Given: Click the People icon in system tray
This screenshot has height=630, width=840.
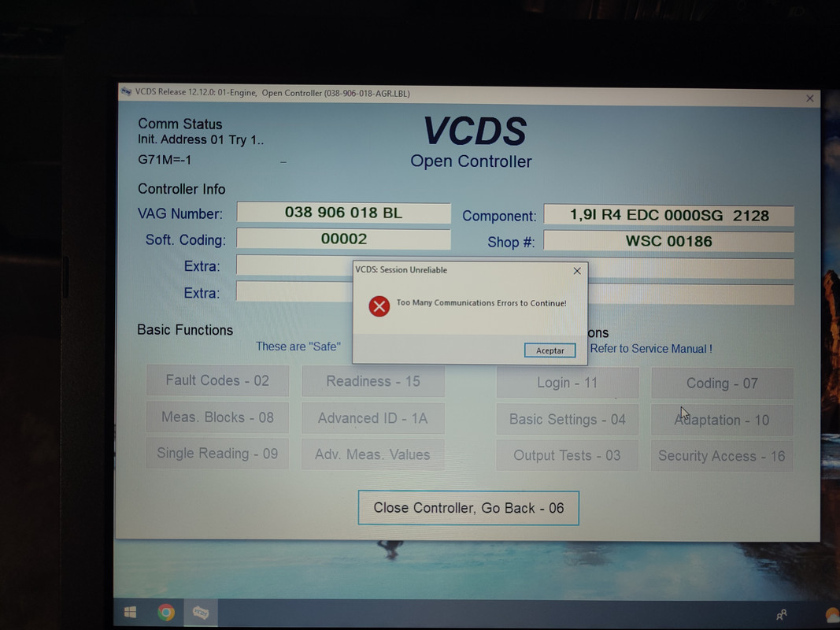Looking at the screenshot, I should 782,614.
